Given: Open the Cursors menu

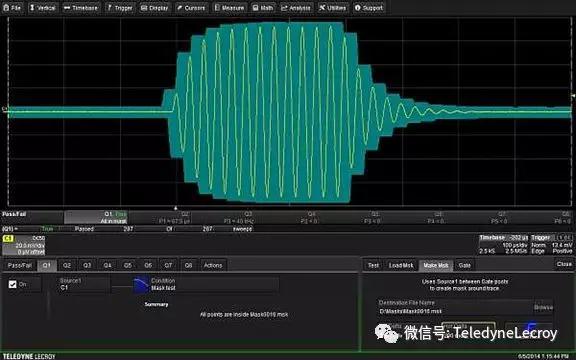Looking at the screenshot, I should pos(191,8).
